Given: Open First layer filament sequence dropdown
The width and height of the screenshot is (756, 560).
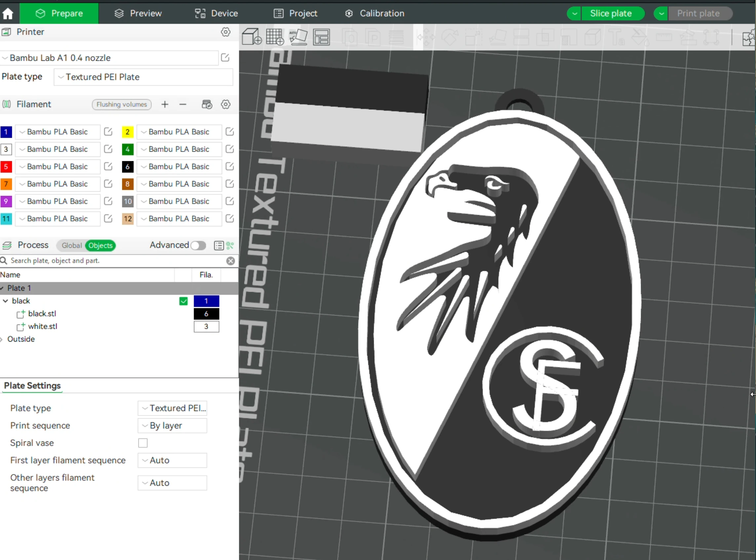Looking at the screenshot, I should (172, 460).
